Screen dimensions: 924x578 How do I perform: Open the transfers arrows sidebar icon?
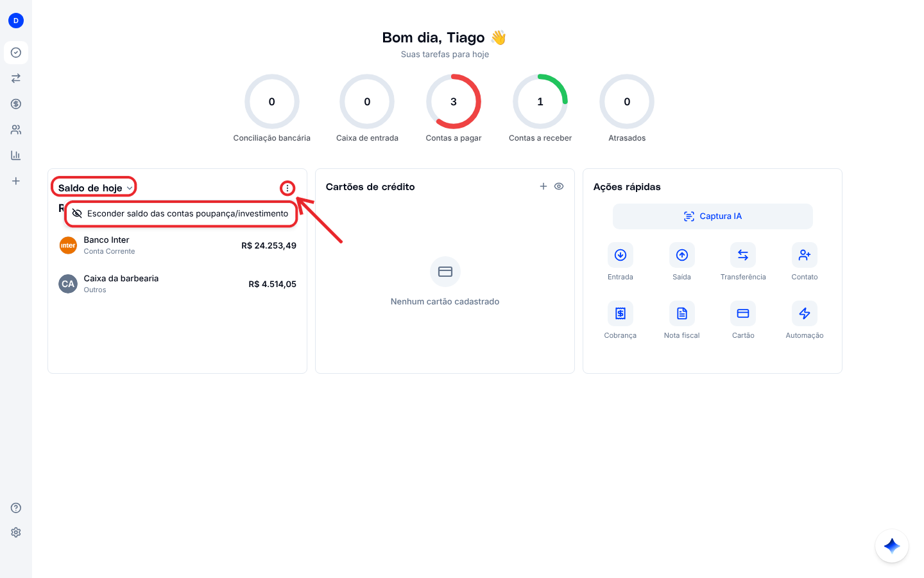[16, 78]
